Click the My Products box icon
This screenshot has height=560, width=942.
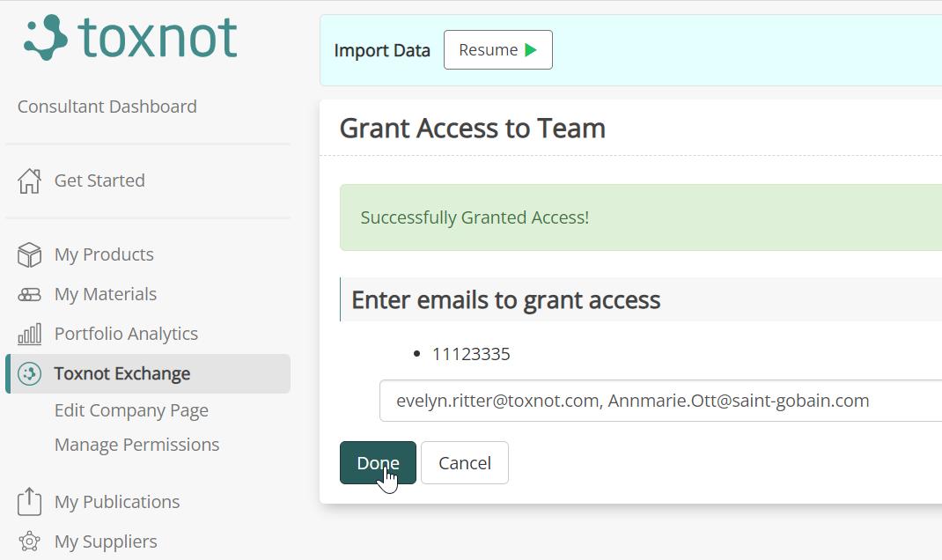coord(29,254)
